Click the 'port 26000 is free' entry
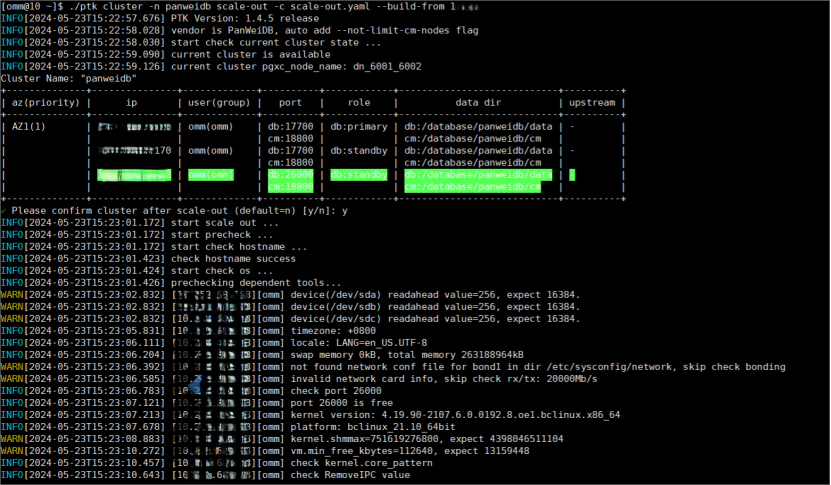Viewport: 831px width, 485px height. tap(342, 403)
